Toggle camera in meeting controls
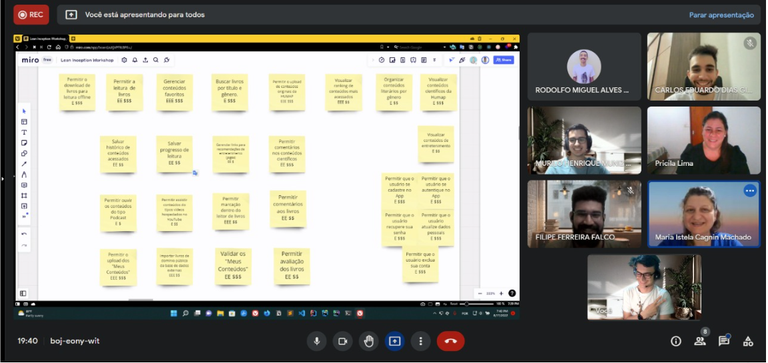 click(x=343, y=341)
